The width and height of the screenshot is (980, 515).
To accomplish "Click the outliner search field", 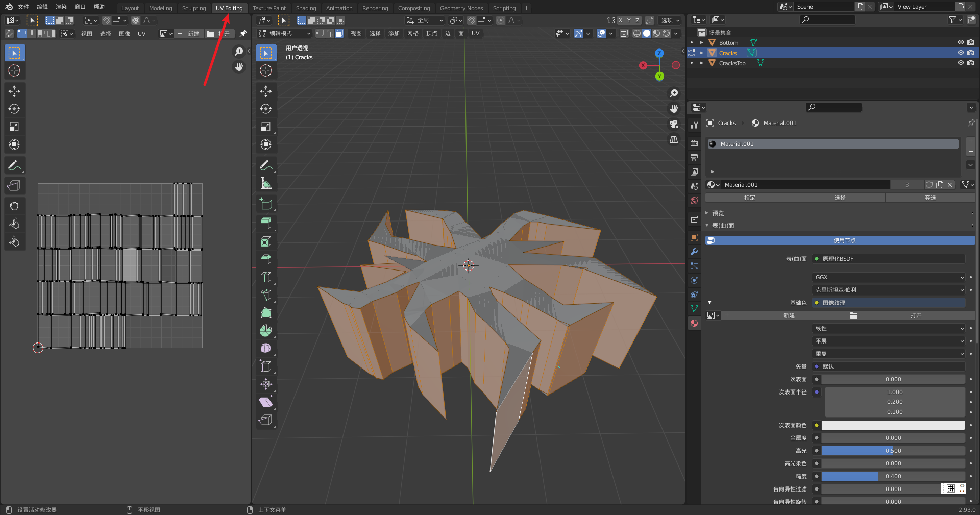I will pos(827,20).
